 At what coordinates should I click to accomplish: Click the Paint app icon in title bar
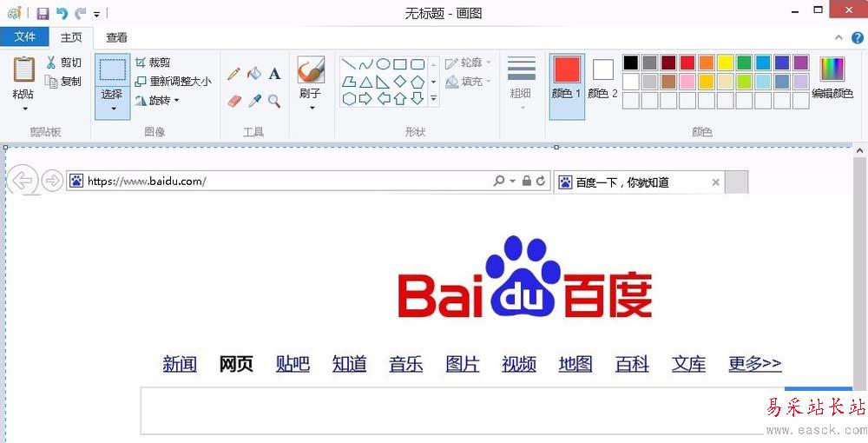[x=15, y=13]
